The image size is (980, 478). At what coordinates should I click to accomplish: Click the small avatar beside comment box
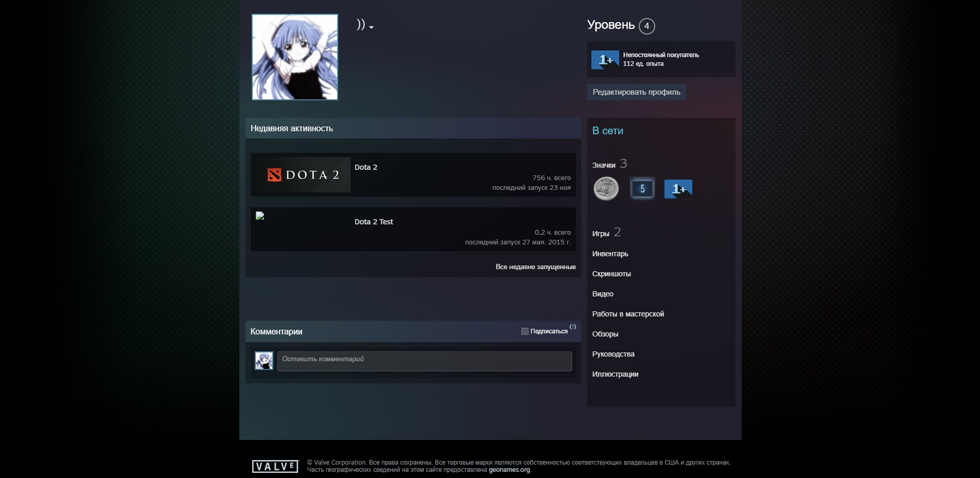[x=264, y=361]
